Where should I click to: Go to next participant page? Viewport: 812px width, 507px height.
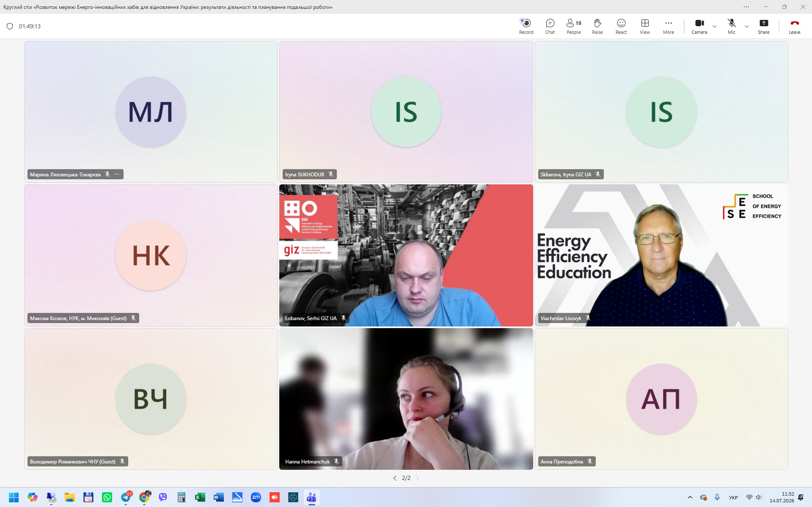tap(418, 478)
